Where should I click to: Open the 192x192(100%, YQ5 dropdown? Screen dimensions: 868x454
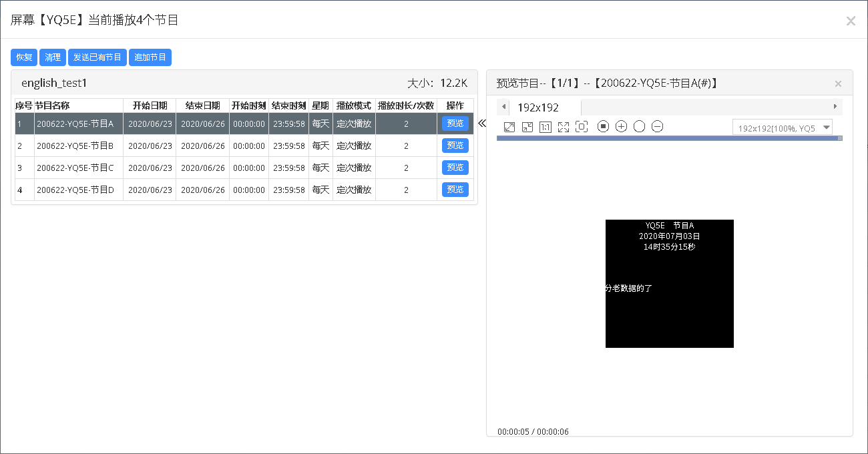coord(783,128)
